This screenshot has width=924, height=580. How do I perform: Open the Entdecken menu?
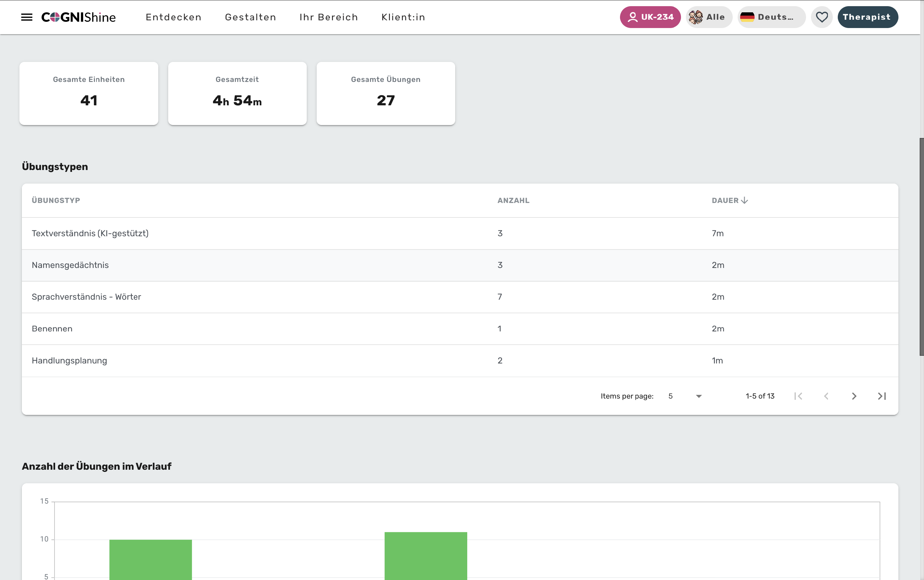pos(173,17)
